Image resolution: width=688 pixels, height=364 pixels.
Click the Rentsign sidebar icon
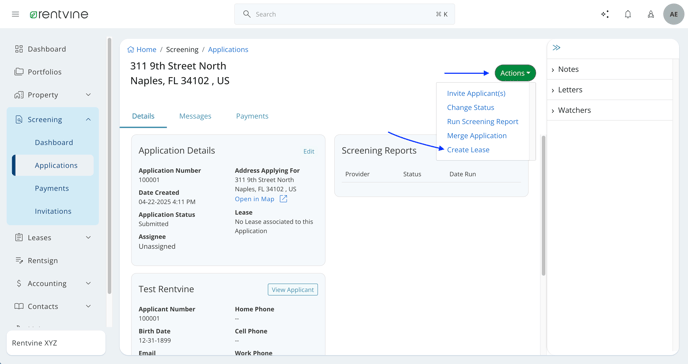pos(19,261)
